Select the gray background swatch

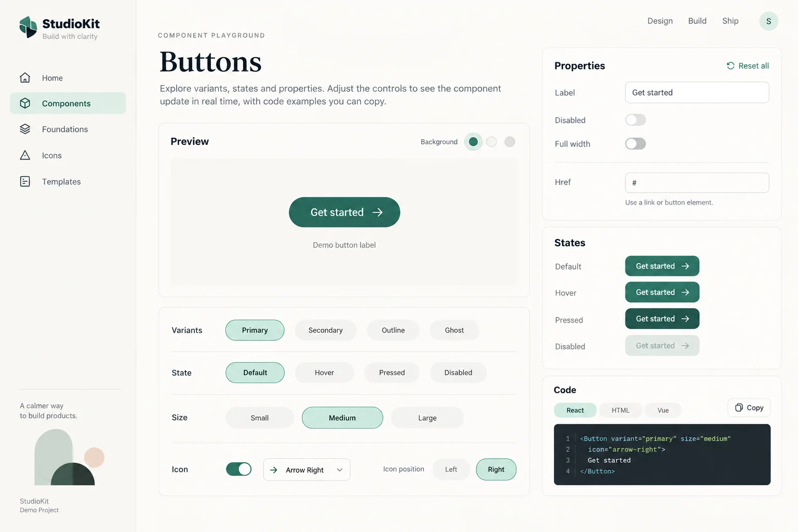(x=510, y=142)
